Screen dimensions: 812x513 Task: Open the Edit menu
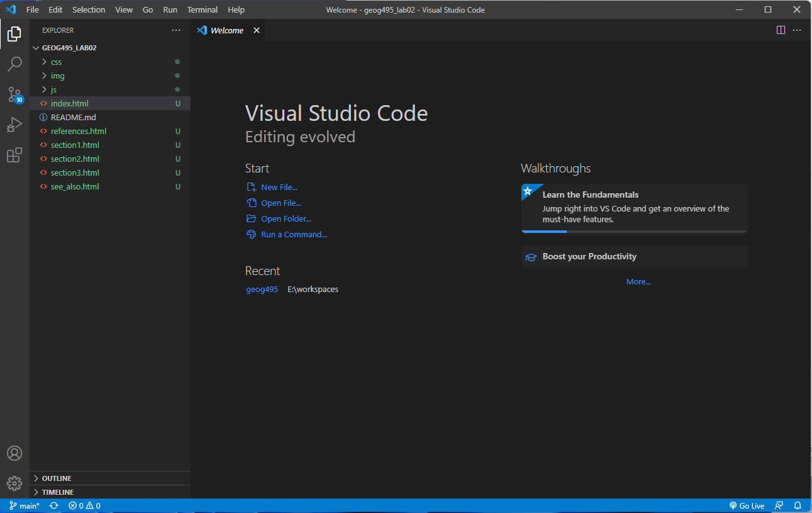55,9
